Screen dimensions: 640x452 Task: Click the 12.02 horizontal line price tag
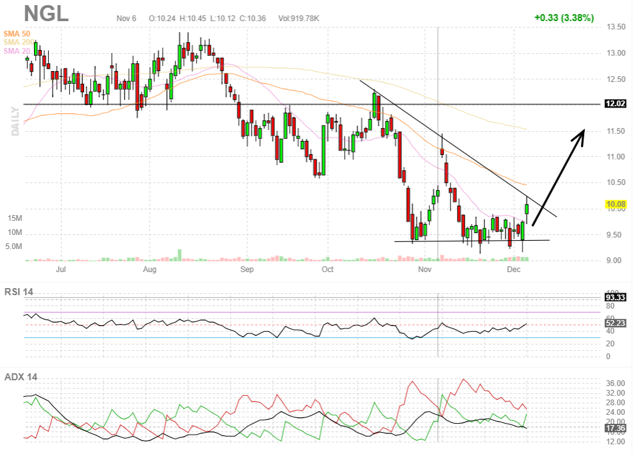[x=615, y=104]
